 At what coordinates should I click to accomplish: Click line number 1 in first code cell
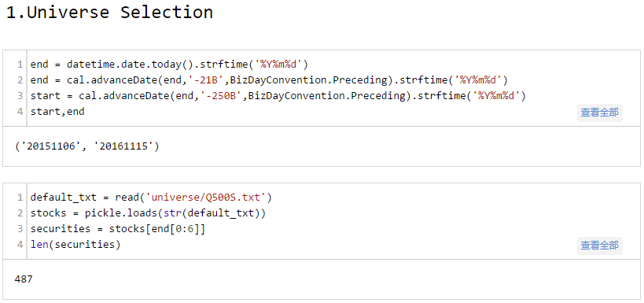(x=20, y=65)
